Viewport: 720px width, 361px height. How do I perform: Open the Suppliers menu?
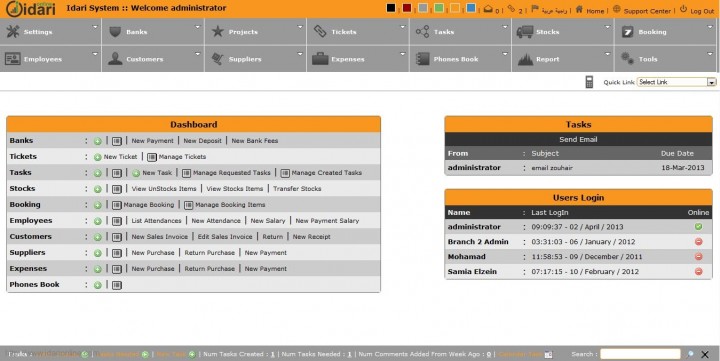(255, 59)
